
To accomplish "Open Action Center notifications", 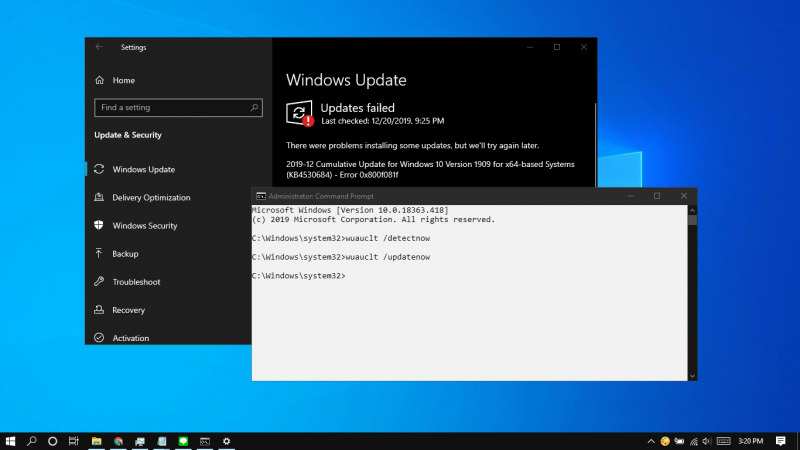I will click(781, 441).
